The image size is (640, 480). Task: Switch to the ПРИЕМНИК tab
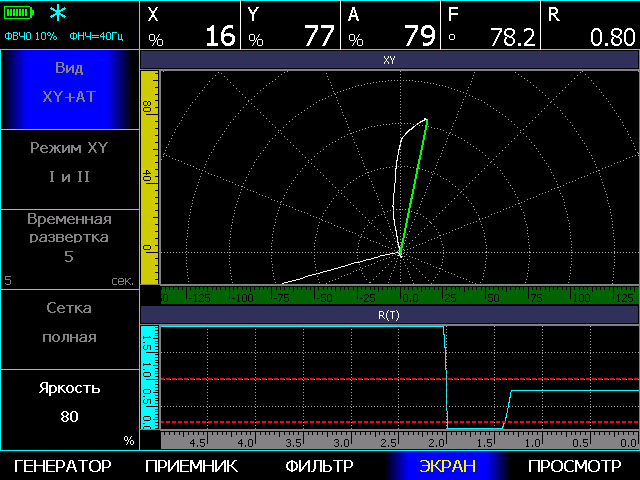click(191, 466)
